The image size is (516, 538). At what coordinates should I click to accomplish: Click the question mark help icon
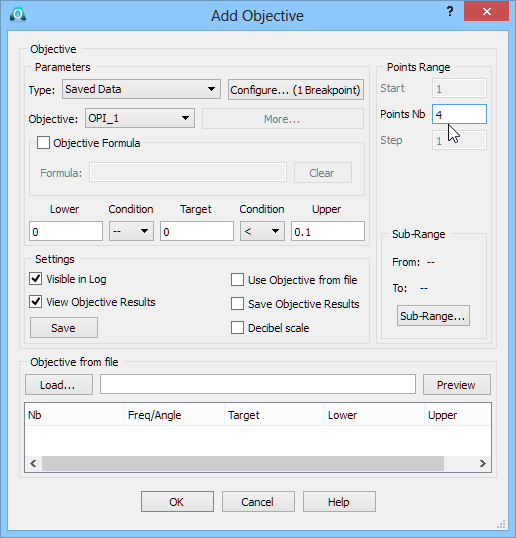(450, 12)
